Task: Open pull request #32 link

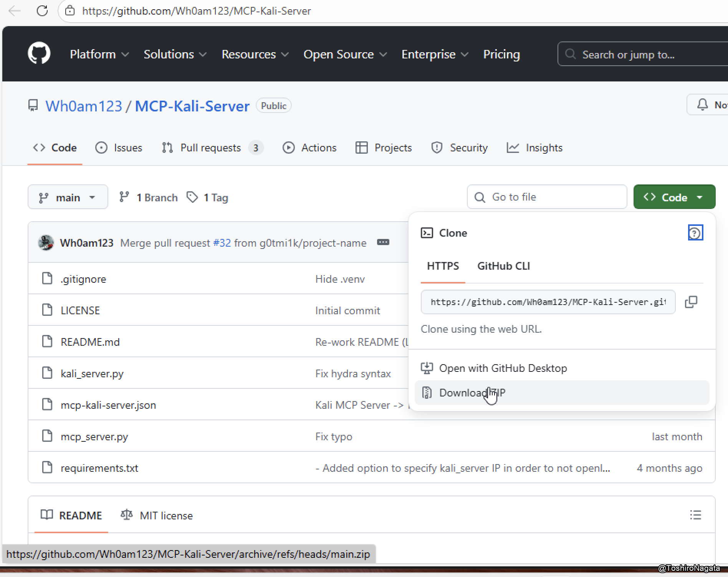Action: pos(222,243)
